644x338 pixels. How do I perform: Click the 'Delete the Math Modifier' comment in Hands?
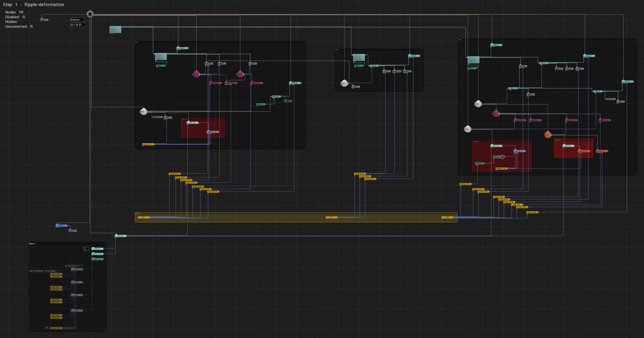click(44, 271)
